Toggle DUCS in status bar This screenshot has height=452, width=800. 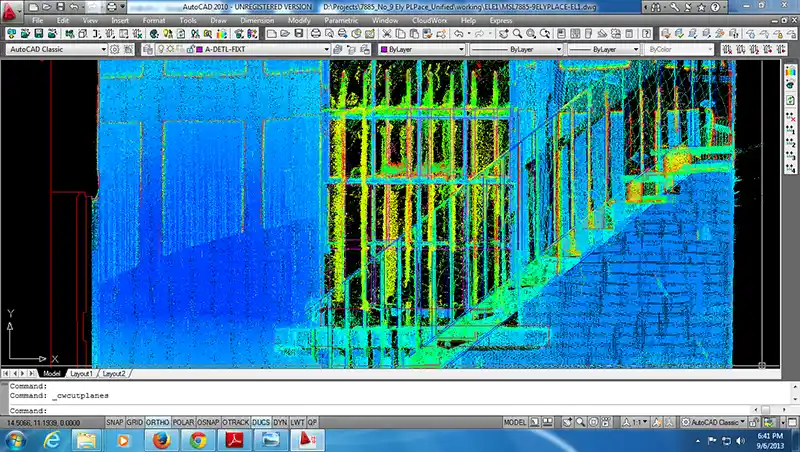[x=261, y=422]
